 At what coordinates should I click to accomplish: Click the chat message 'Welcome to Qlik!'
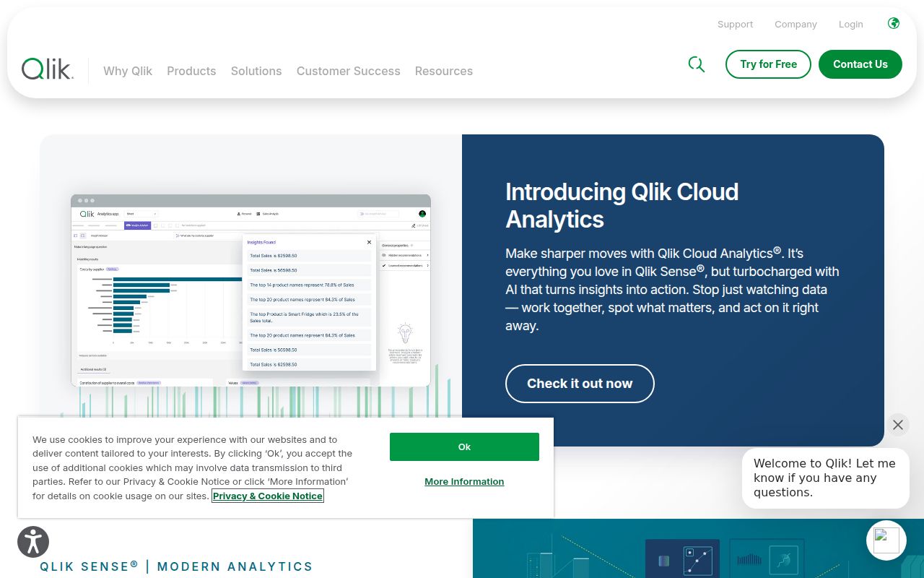pyautogui.click(x=825, y=478)
